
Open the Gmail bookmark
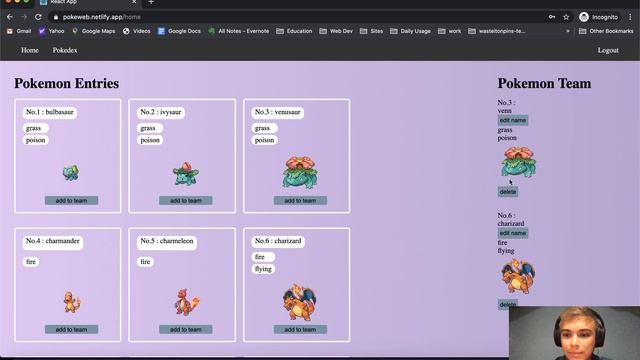(19, 31)
